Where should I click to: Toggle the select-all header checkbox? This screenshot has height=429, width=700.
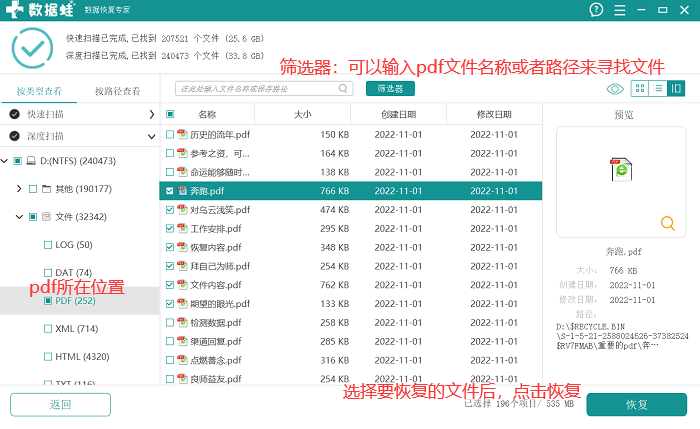(x=170, y=114)
